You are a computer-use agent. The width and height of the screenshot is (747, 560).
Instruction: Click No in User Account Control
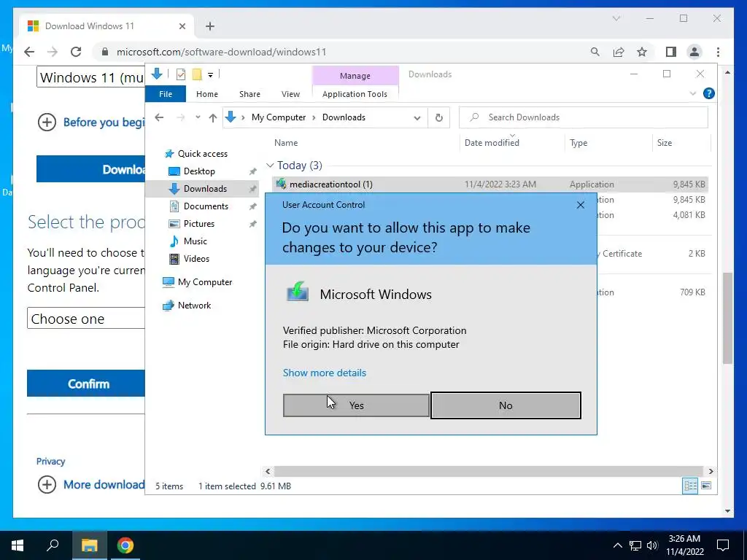[506, 405]
